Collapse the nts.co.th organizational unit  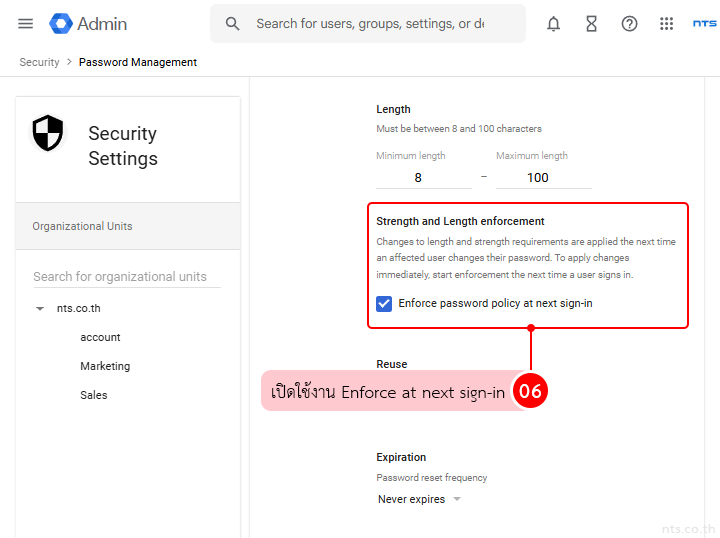40,309
